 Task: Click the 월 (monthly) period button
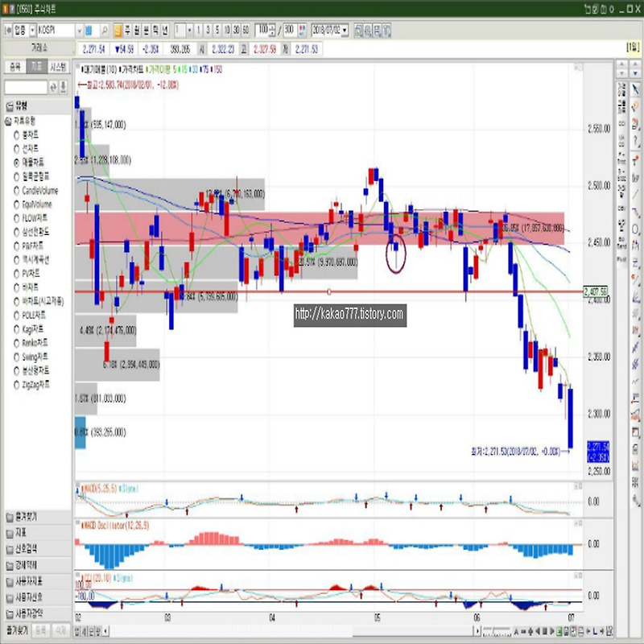(x=136, y=30)
